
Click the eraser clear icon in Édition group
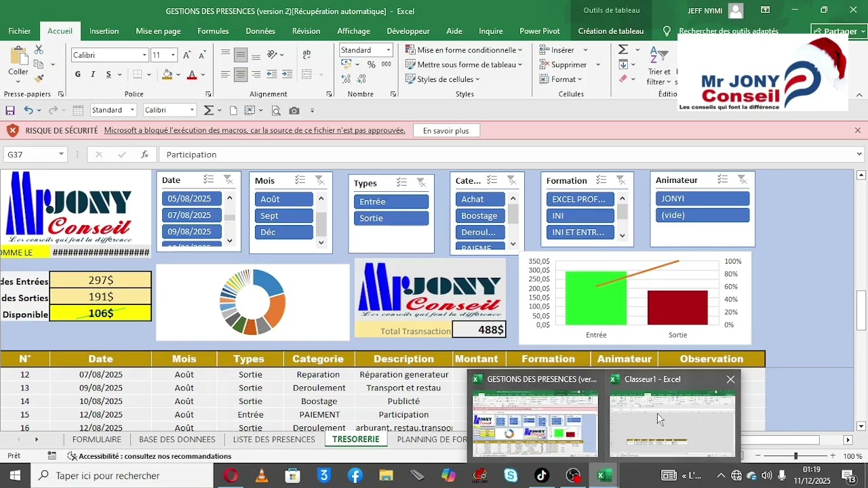[x=623, y=79]
